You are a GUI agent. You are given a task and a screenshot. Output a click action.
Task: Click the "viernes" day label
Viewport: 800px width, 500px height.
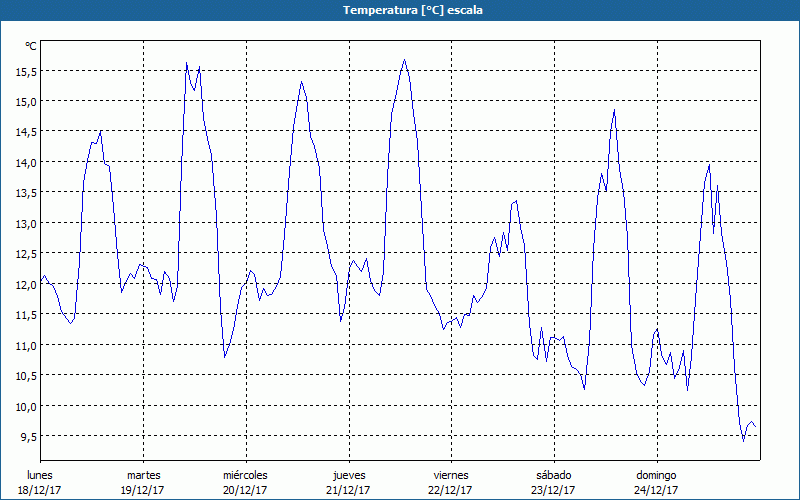450,474
